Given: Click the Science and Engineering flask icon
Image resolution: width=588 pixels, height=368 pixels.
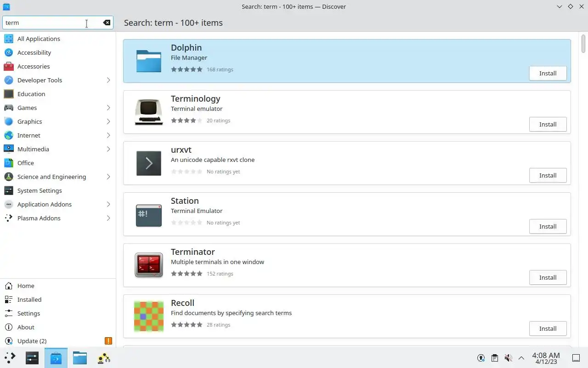Looking at the screenshot, I should tap(8, 177).
